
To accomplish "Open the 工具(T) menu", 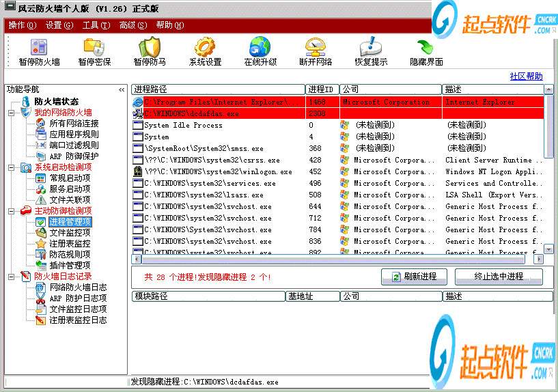I will point(96,25).
